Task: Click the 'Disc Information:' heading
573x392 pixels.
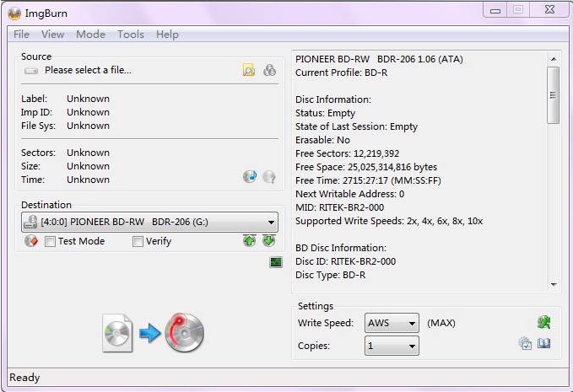Action: (x=333, y=99)
